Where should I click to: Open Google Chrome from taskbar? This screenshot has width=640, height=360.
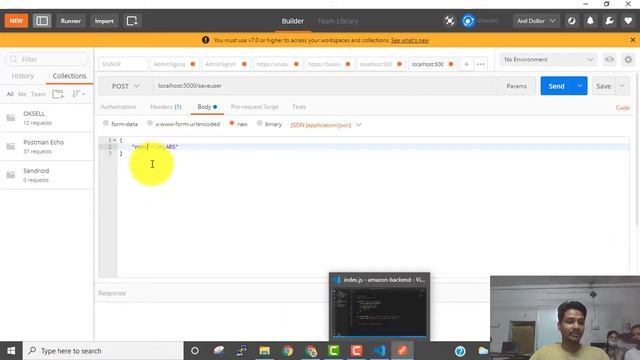coord(287,351)
